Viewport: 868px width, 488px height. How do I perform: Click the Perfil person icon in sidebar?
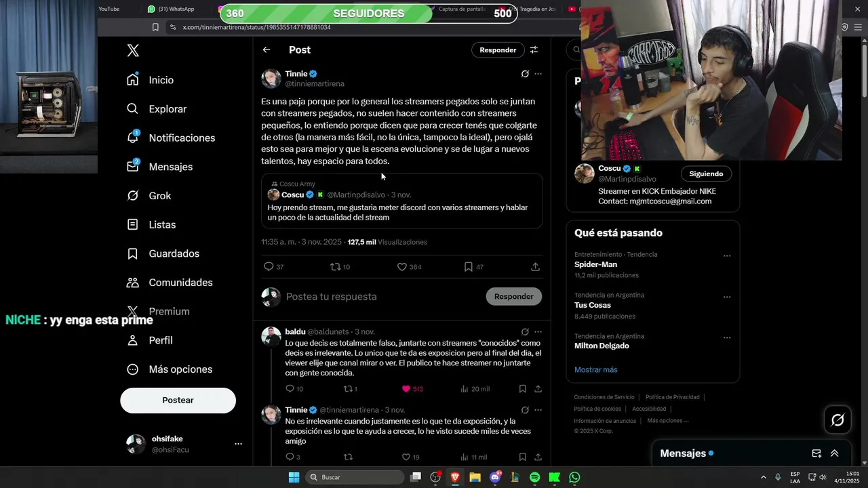(133, 340)
